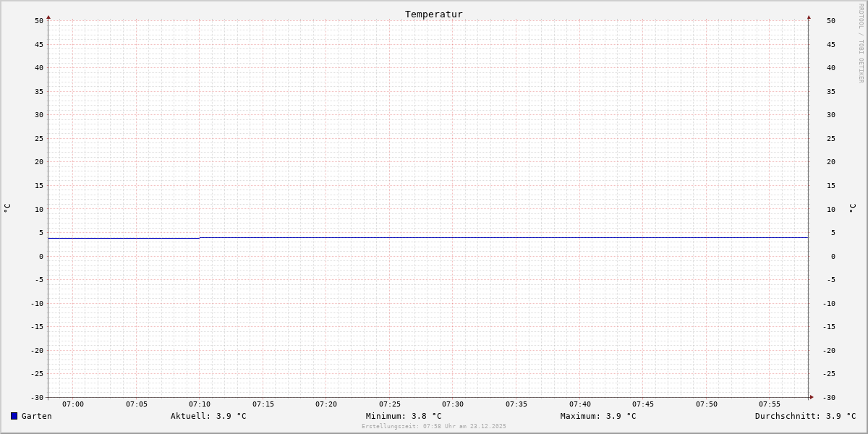Click the 07:55 time axis label
This screenshot has width=868, height=434.
point(770,404)
